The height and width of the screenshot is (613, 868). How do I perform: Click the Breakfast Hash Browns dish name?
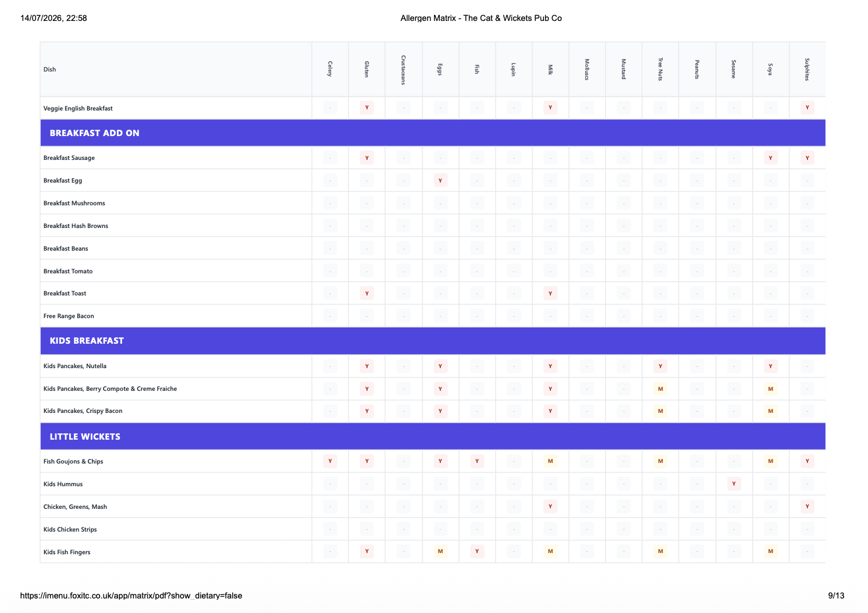coord(76,226)
